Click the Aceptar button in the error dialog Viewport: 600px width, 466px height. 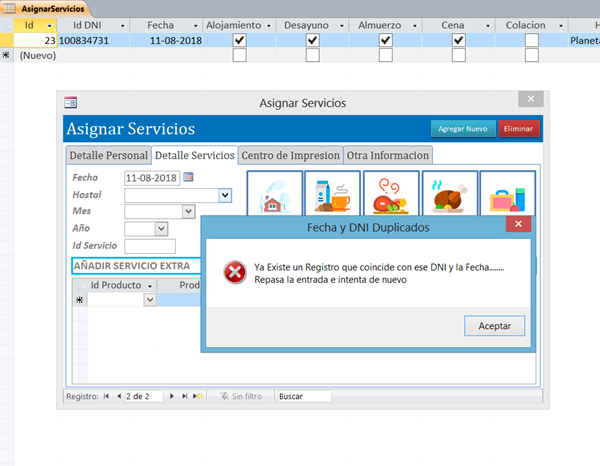point(494,326)
